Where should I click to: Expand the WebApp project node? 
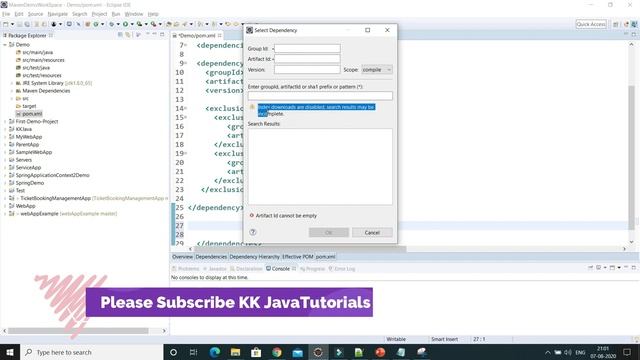click(x=5, y=206)
